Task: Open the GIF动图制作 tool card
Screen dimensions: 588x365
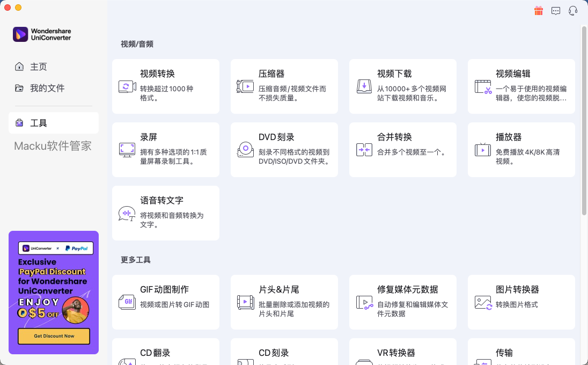Action: click(x=166, y=302)
